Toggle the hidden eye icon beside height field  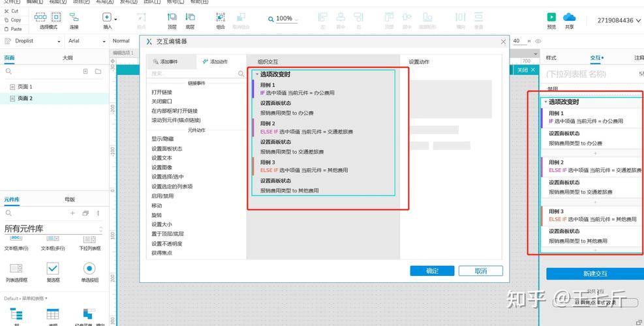point(538,41)
